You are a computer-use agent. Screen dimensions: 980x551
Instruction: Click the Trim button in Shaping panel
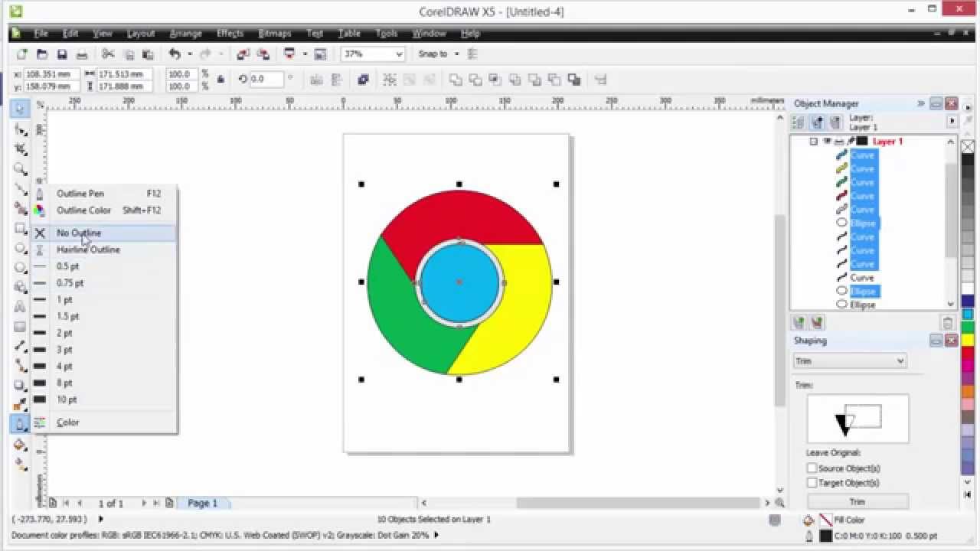[x=857, y=502]
